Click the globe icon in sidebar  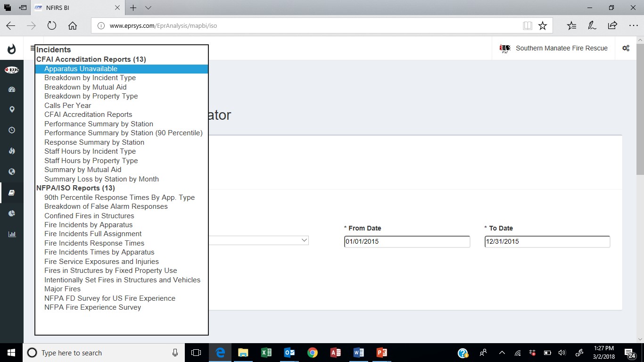coord(12,172)
